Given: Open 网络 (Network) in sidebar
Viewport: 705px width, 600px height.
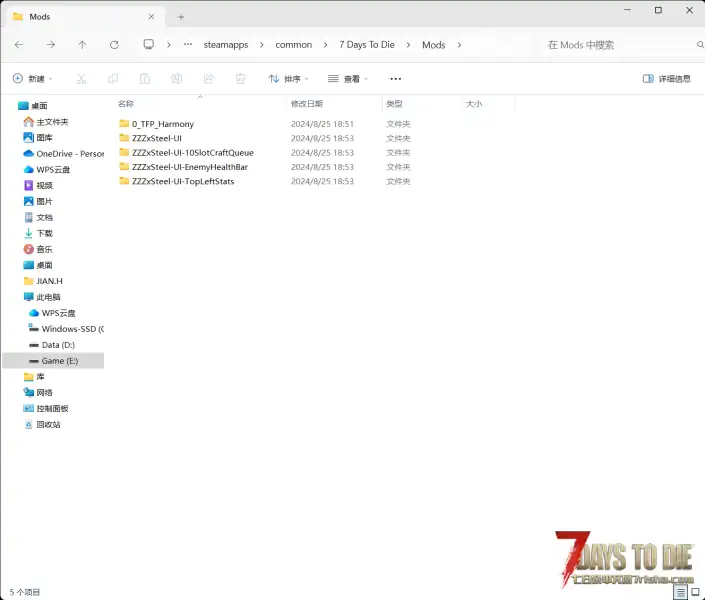Looking at the screenshot, I should coord(38,393).
